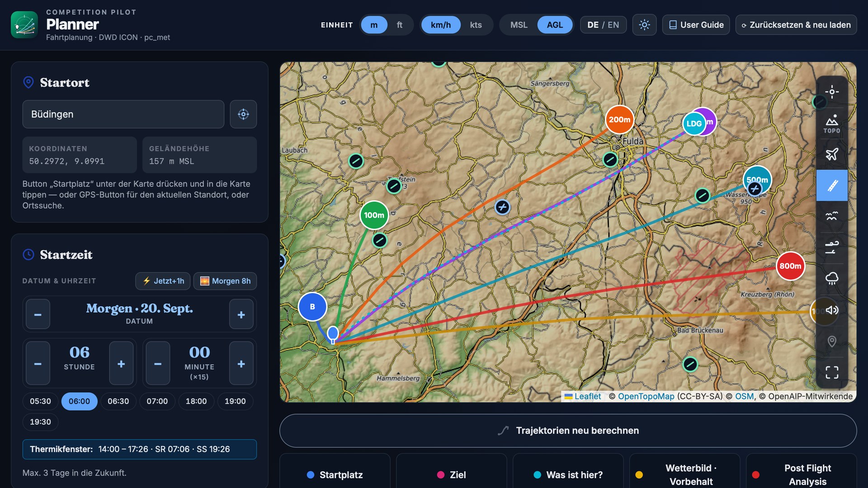Pick 19:30 time preset

click(40, 422)
